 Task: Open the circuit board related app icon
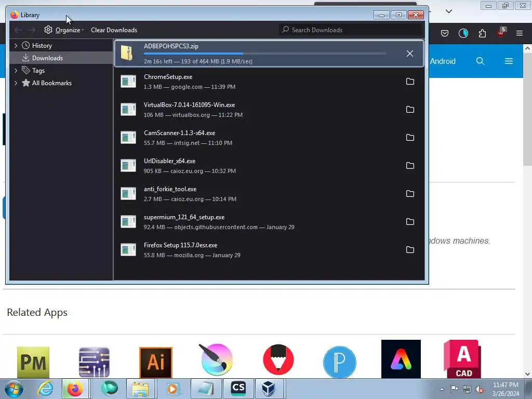point(95,362)
